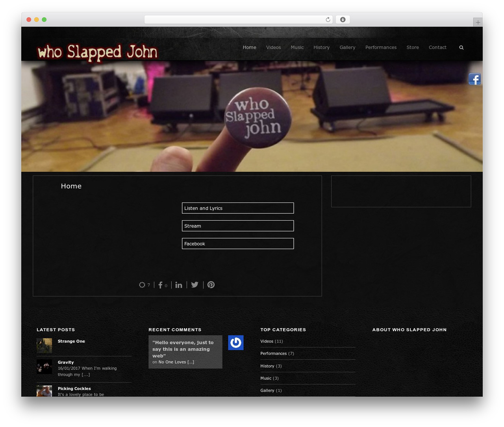Screen dimensions: 504x427
Task: Open the History (3) category
Action: (271, 366)
